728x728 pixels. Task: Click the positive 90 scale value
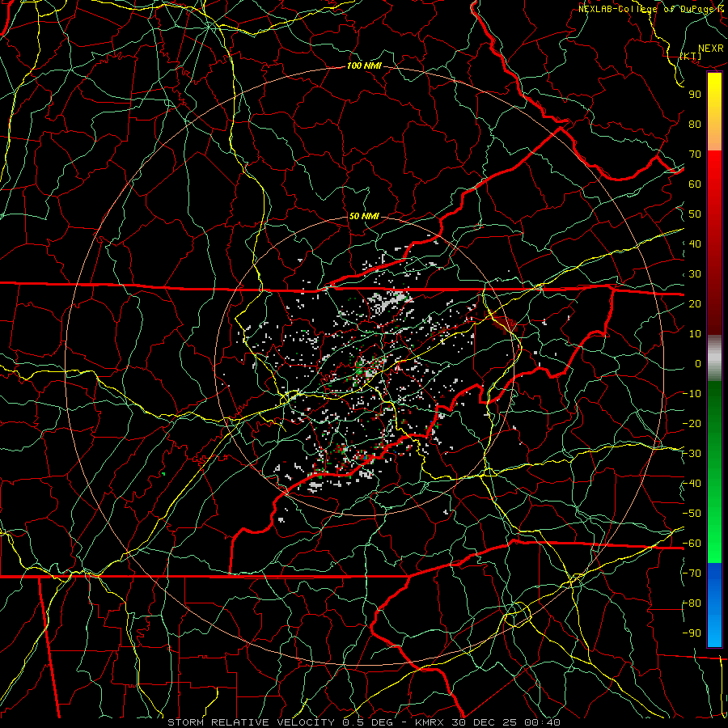(695, 95)
